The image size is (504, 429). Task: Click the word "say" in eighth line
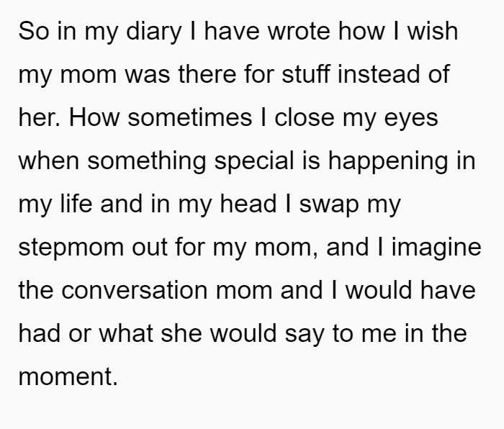[305, 334]
